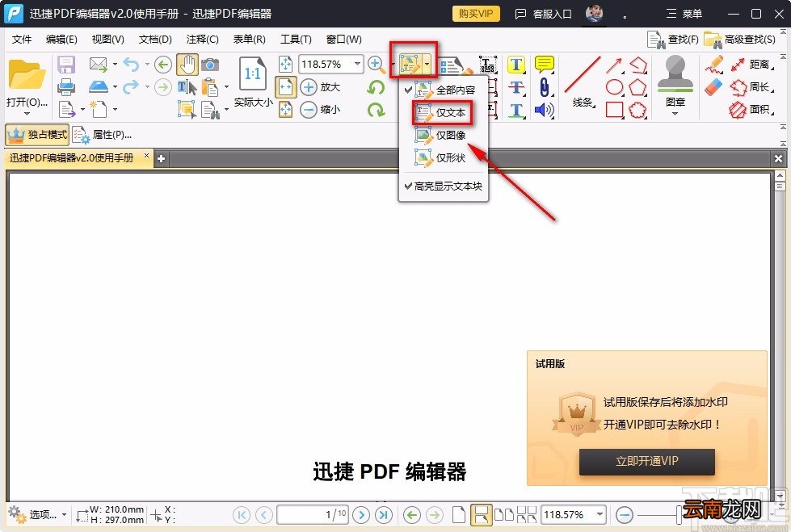Expand the 打开 open file dropdown arrow
This screenshot has height=532, width=791.
click(26, 114)
